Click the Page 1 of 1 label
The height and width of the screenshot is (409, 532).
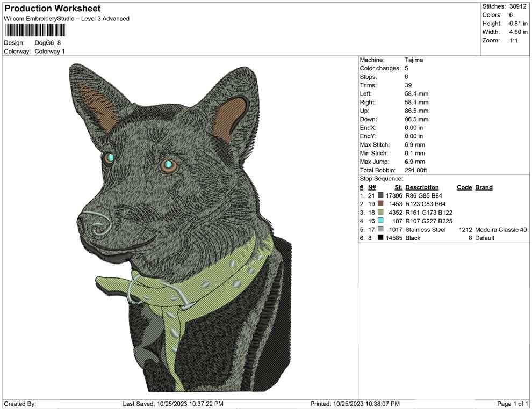[x=512, y=404]
